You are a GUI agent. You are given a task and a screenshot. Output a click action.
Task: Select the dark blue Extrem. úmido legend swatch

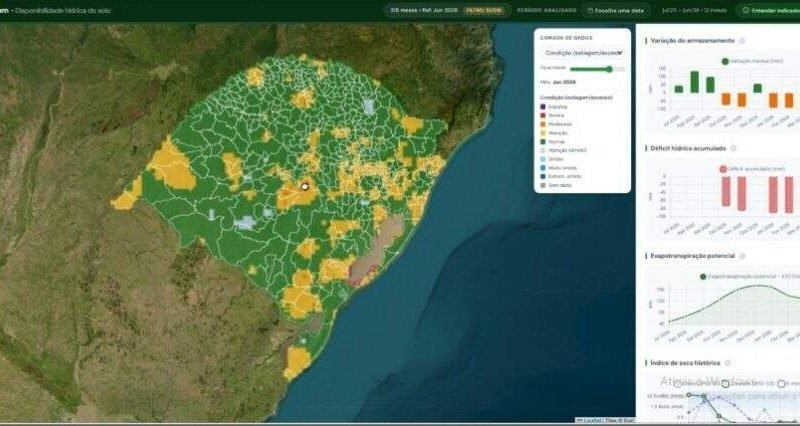click(543, 177)
